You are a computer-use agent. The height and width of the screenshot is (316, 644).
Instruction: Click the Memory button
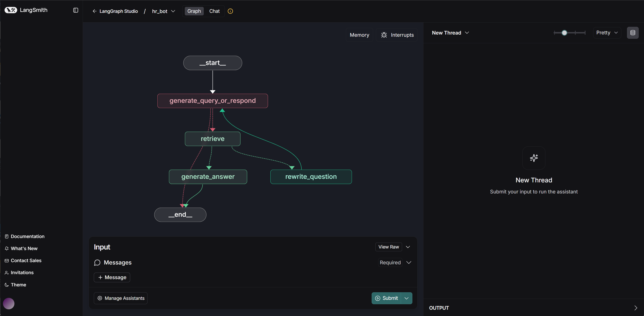tap(359, 35)
